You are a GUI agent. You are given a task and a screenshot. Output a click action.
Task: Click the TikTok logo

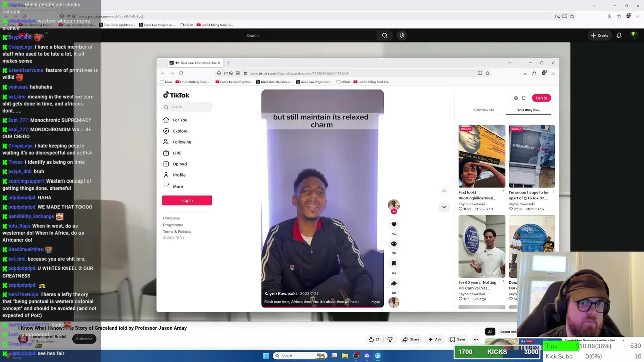tap(176, 95)
